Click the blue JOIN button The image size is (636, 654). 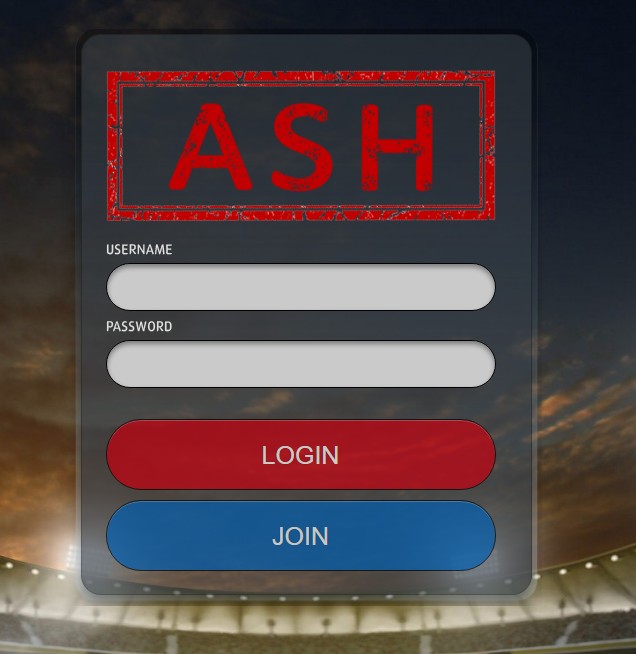tap(301, 536)
